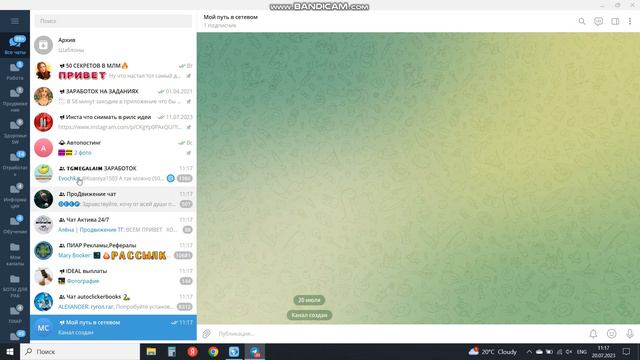Open 50 СЕКРЕТОВ В МЛМ channel
Screen dimensions: 640x360
pyautogui.click(x=113, y=71)
